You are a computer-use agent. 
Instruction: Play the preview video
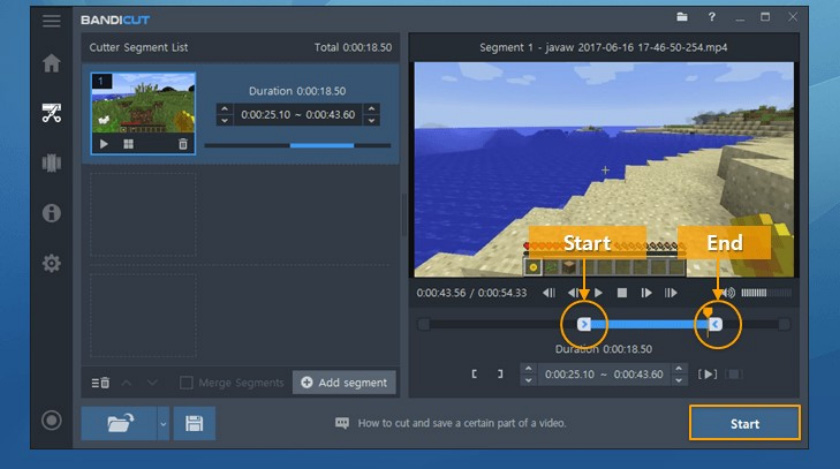598,293
